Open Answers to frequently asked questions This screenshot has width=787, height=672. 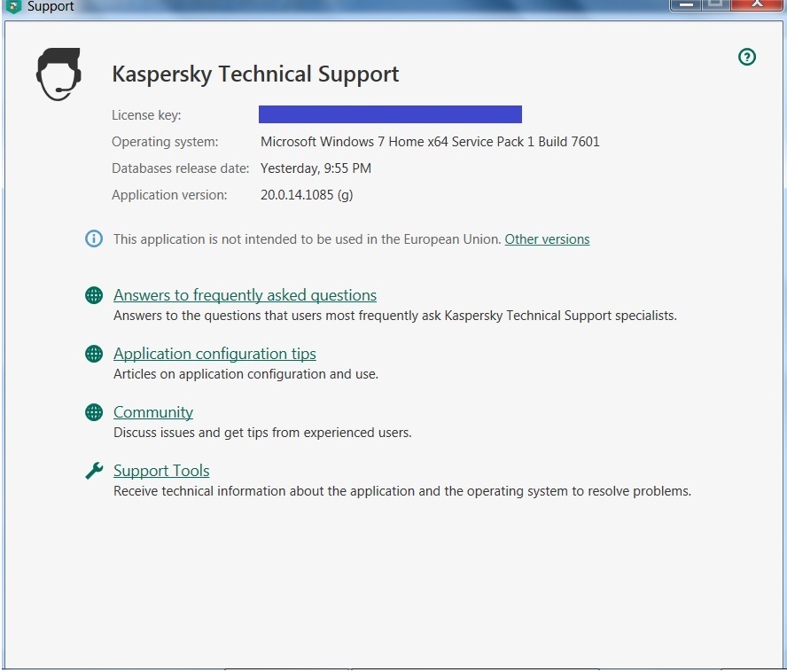click(x=245, y=295)
